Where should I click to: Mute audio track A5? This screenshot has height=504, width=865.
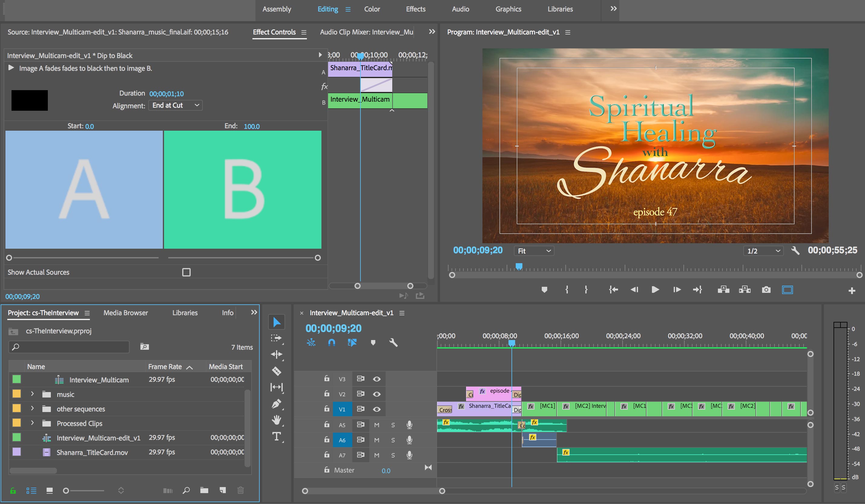(377, 425)
